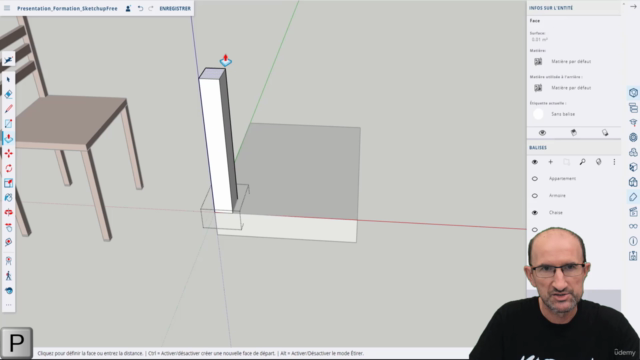
Task: Select the Eraser tool
Action: click(9, 94)
